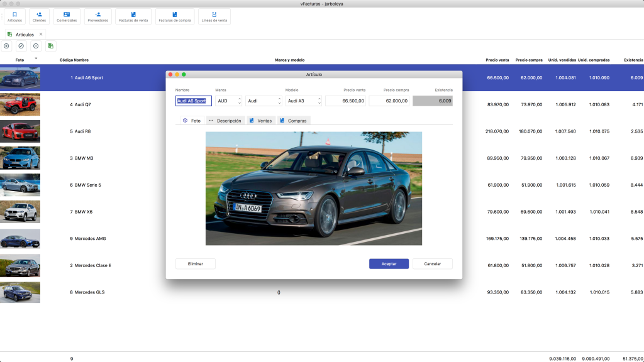Viewport: 644px width, 362px height.
Task: Switch to the Descripción tab
Action: (x=225, y=121)
